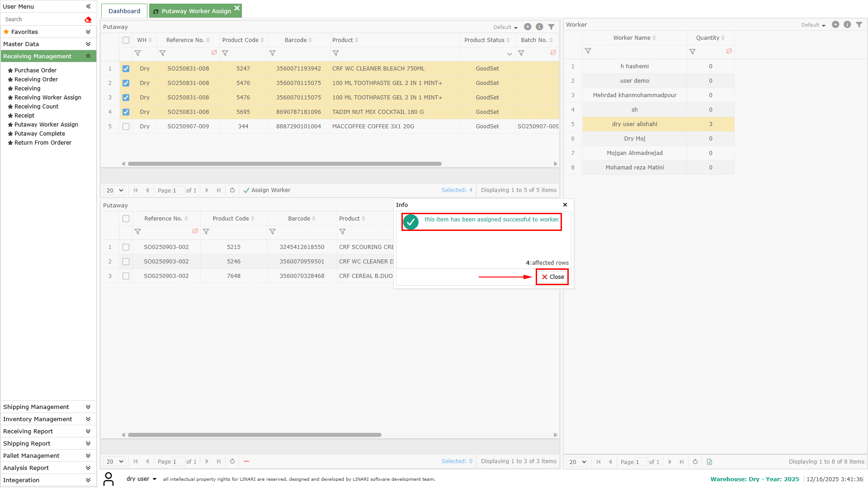Open Putaway Complete from the side menu

39,134
